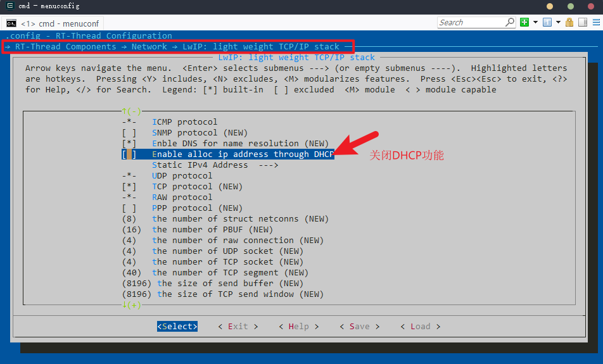
Task: Click the cmd console icon on tab
Action: pyautogui.click(x=11, y=23)
